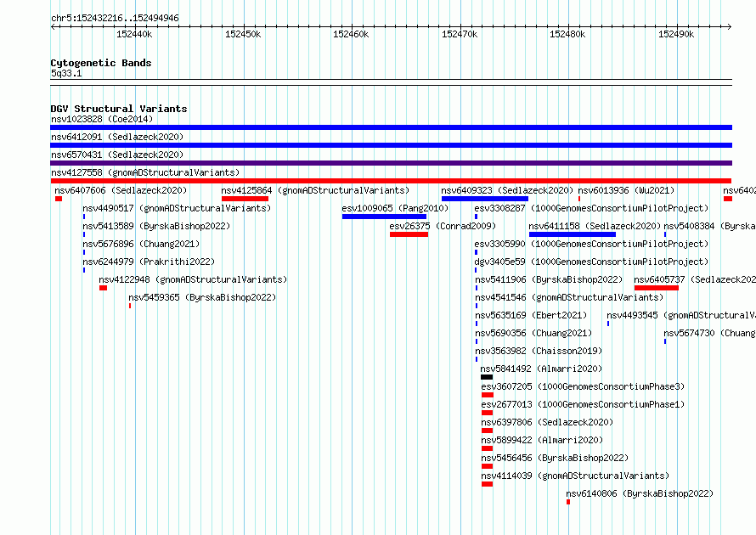Open nsv6397806 (Sedlazeck2020) label

(x=547, y=422)
